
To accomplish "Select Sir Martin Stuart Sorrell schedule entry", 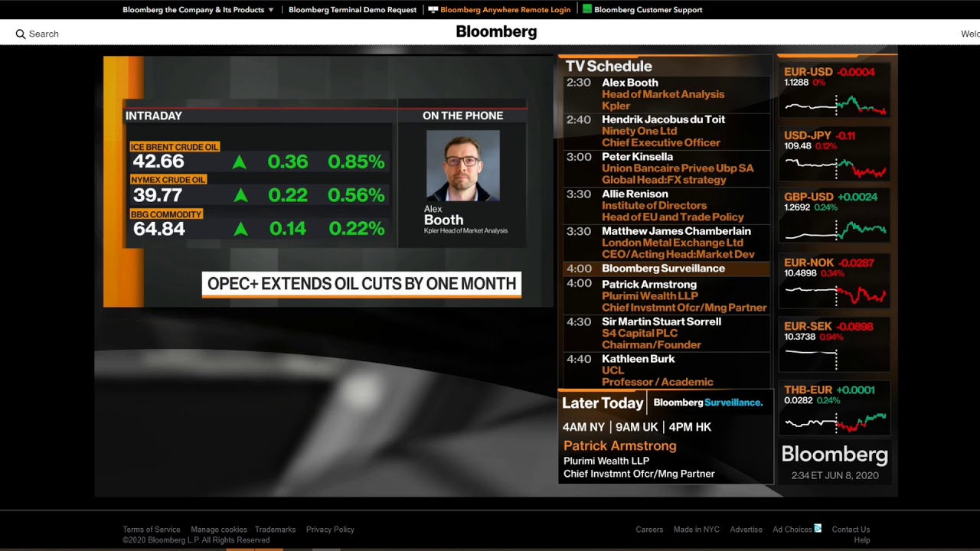I will tap(667, 333).
